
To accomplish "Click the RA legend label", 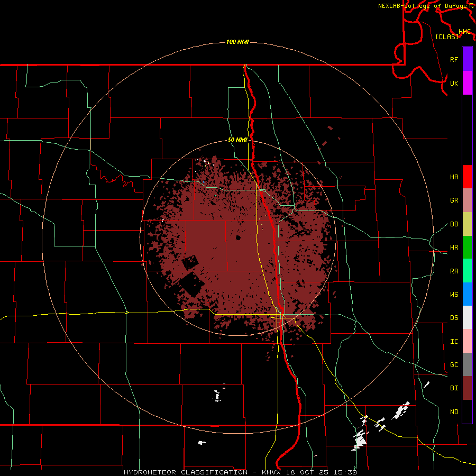I will (454, 271).
